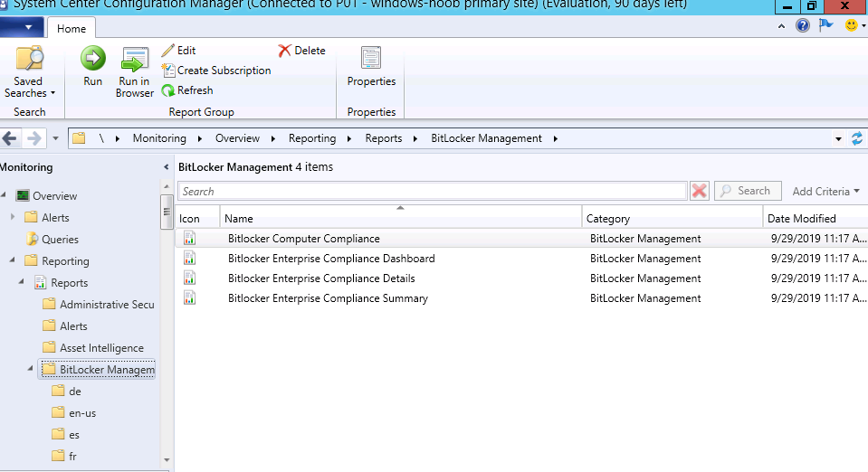Click tree scrollbar down arrow
The height and width of the screenshot is (472, 868).
coord(167,460)
